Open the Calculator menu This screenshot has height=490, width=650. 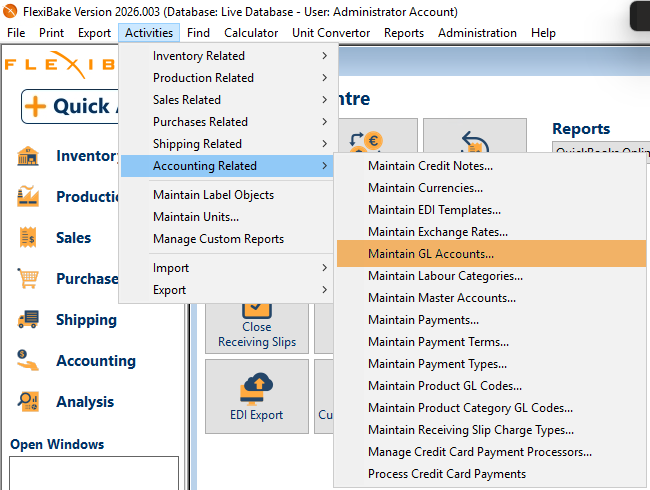(x=251, y=33)
